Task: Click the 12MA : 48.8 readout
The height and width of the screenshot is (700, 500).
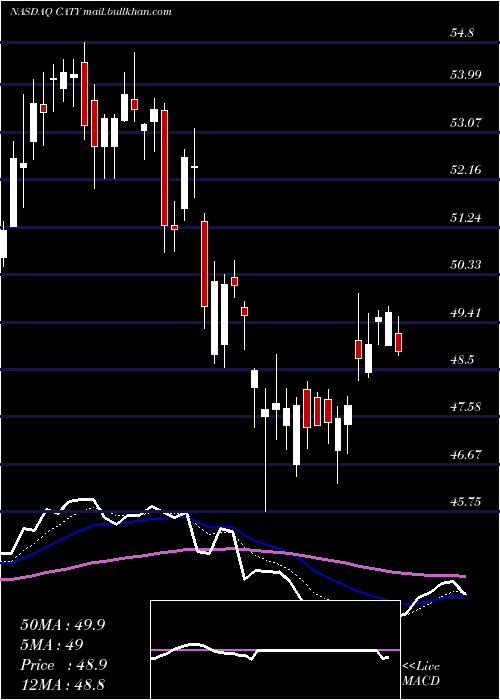Action: (62, 685)
